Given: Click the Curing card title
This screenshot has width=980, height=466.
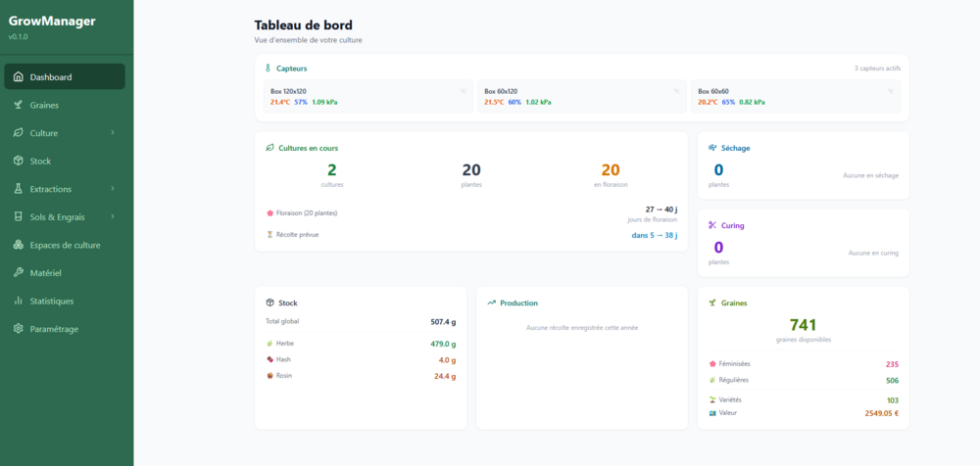Looking at the screenshot, I should [x=732, y=225].
